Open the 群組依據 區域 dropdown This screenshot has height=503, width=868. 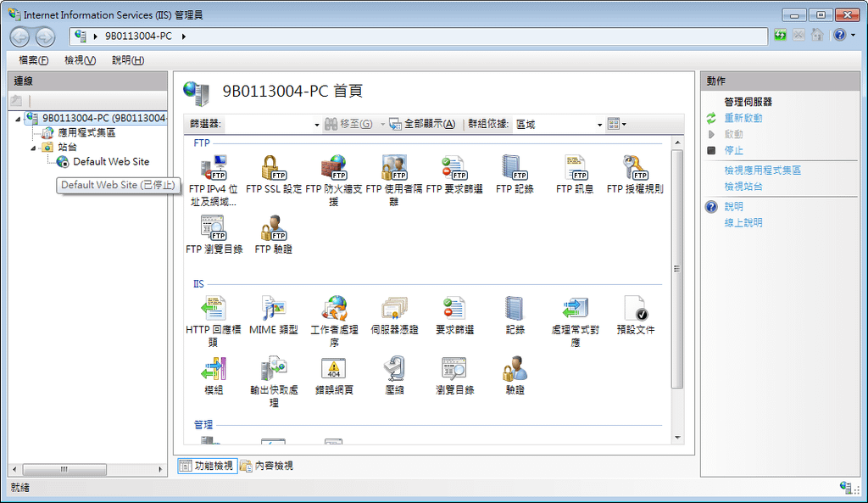click(x=599, y=125)
